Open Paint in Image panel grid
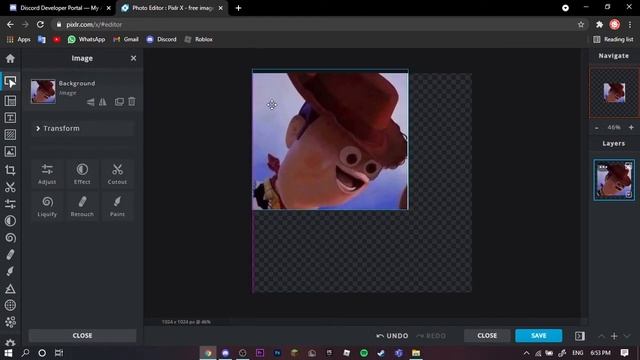The image size is (640, 360). pyautogui.click(x=117, y=206)
